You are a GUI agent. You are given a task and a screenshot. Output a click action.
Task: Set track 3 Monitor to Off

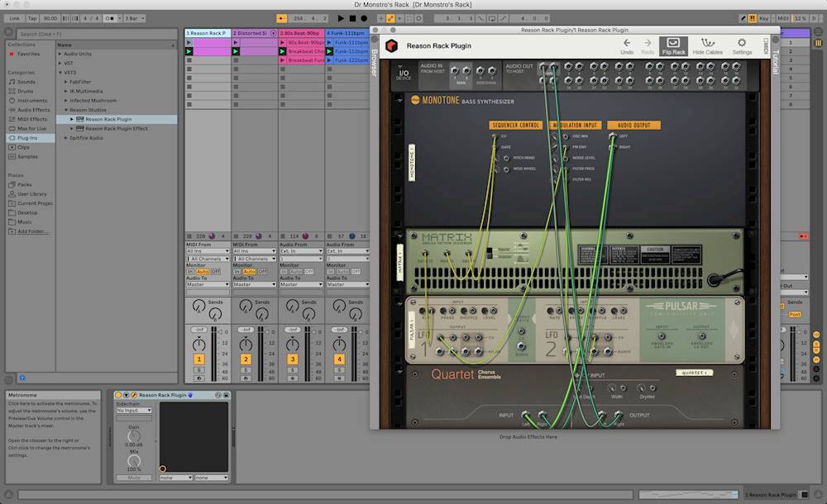[308, 270]
